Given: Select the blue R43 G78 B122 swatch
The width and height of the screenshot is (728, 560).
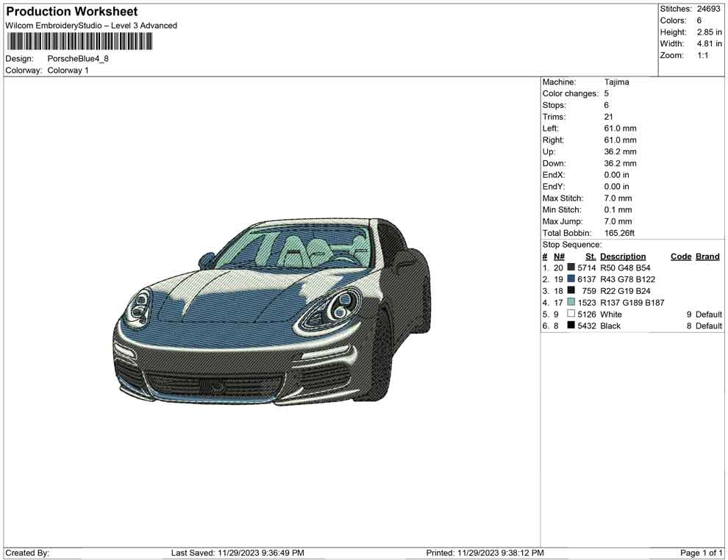Looking at the screenshot, I should [570, 279].
